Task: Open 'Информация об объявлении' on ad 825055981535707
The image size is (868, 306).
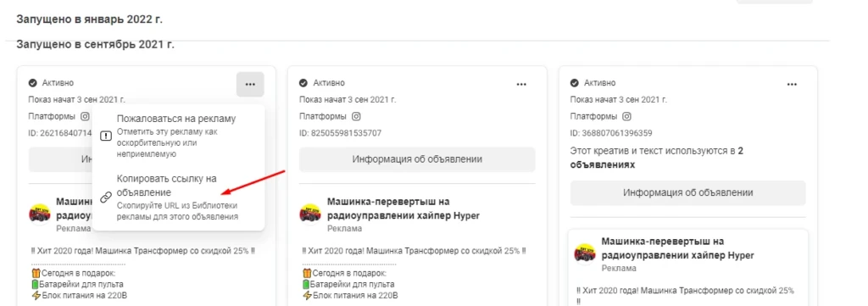Action: point(417,159)
